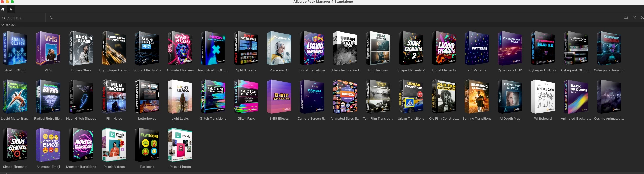This screenshot has height=174, width=644.
Task: Open the 8-Bit Effects pack
Action: (x=279, y=97)
